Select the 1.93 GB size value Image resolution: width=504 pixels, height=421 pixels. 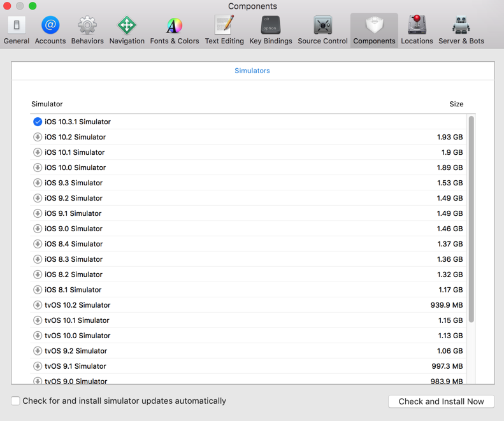click(x=450, y=137)
